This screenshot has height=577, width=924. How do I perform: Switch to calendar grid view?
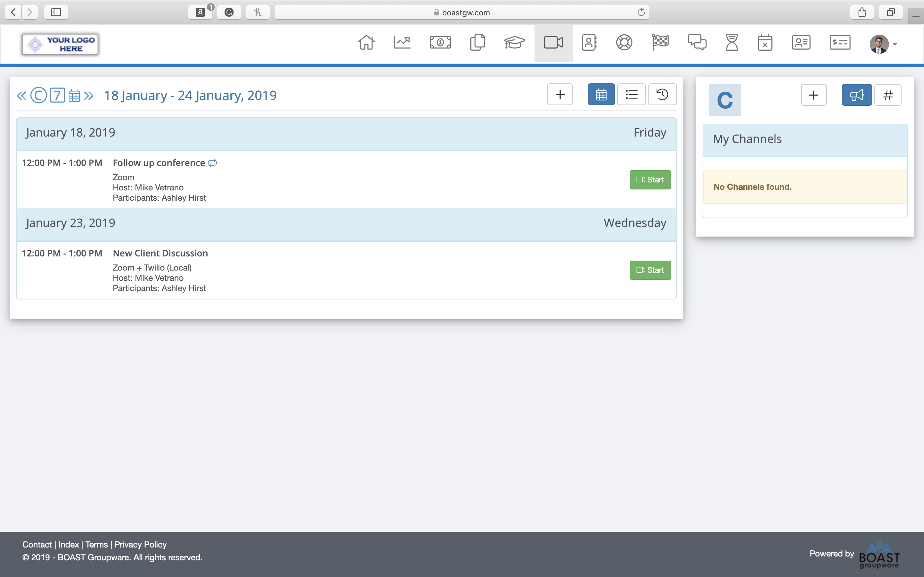[601, 94]
